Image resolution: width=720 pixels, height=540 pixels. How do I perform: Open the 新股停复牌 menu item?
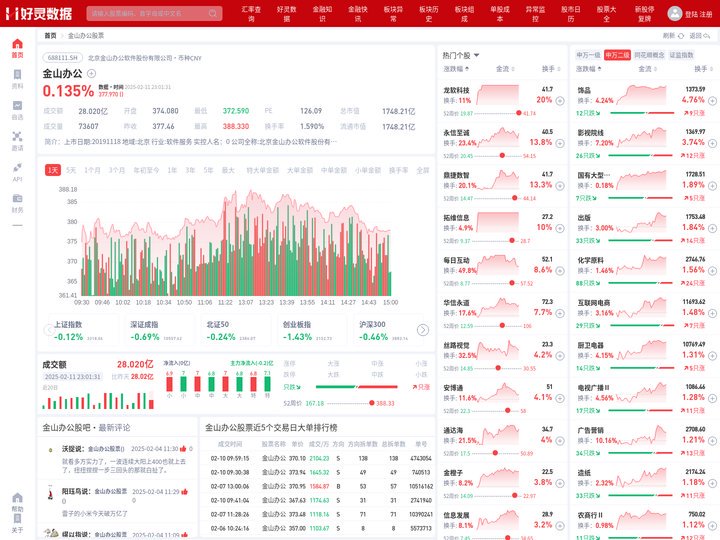[645, 14]
